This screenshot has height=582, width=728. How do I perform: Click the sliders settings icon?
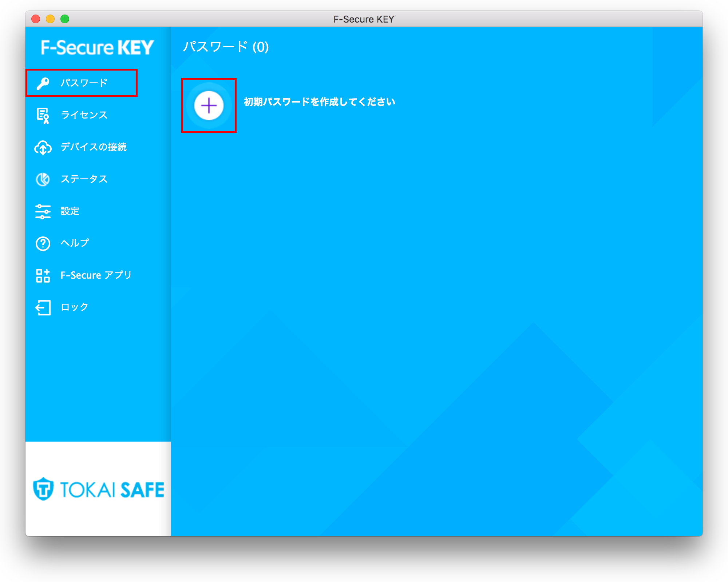(x=43, y=211)
